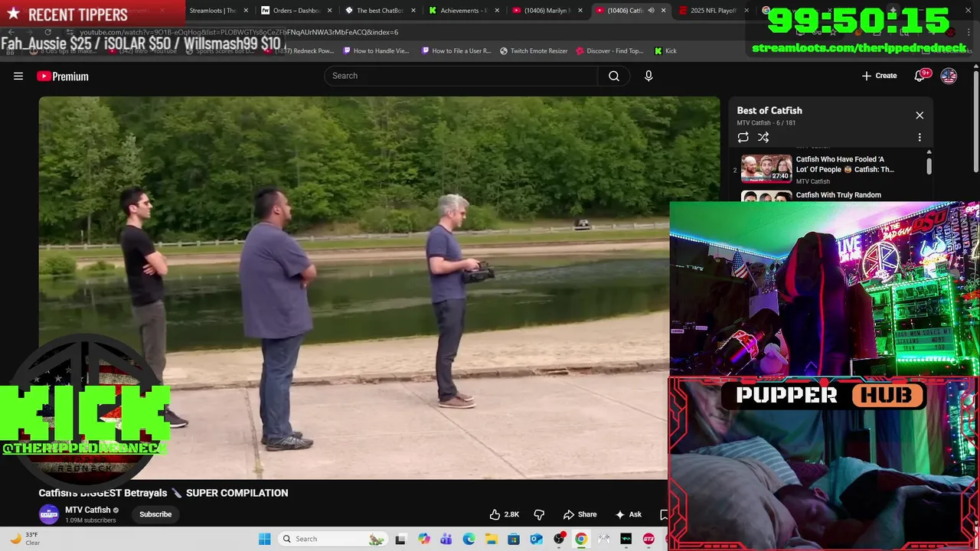The image size is (980, 551).
Task: Open the game controller app on taskbar
Action: click(603, 539)
